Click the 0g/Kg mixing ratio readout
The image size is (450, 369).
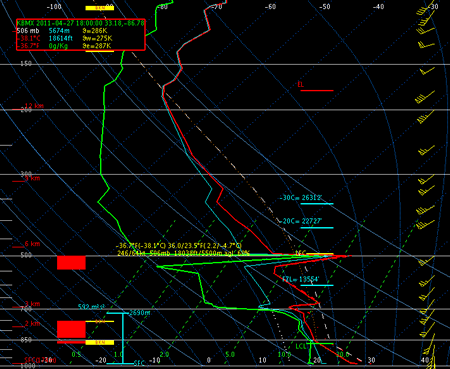58,46
